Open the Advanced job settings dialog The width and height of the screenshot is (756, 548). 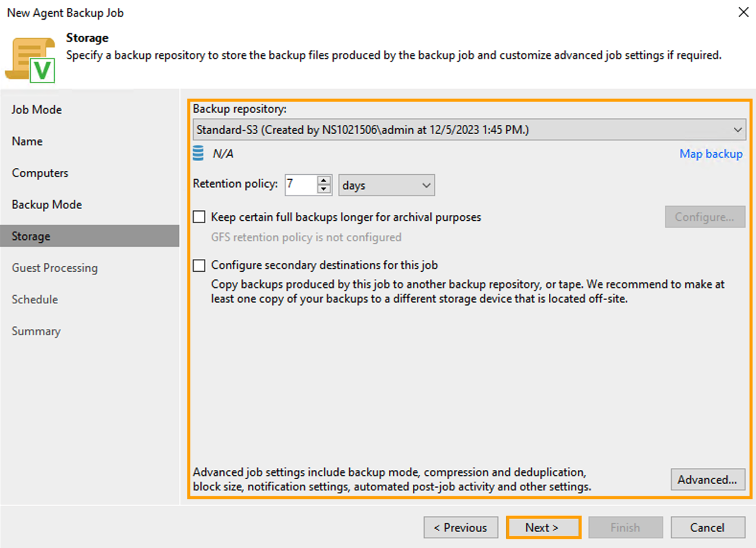tap(707, 480)
